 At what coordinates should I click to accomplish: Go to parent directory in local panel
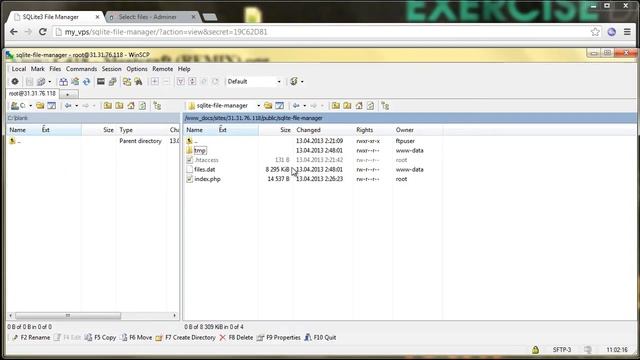coord(108,106)
